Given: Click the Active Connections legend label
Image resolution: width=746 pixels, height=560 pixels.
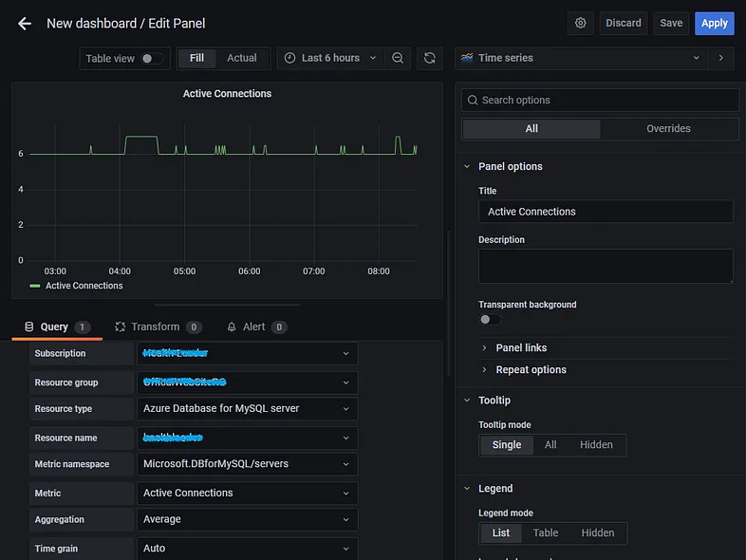Looking at the screenshot, I should click(84, 286).
